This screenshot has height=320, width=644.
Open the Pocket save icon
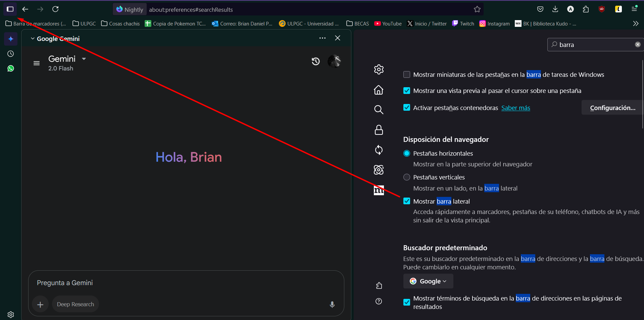coord(540,9)
